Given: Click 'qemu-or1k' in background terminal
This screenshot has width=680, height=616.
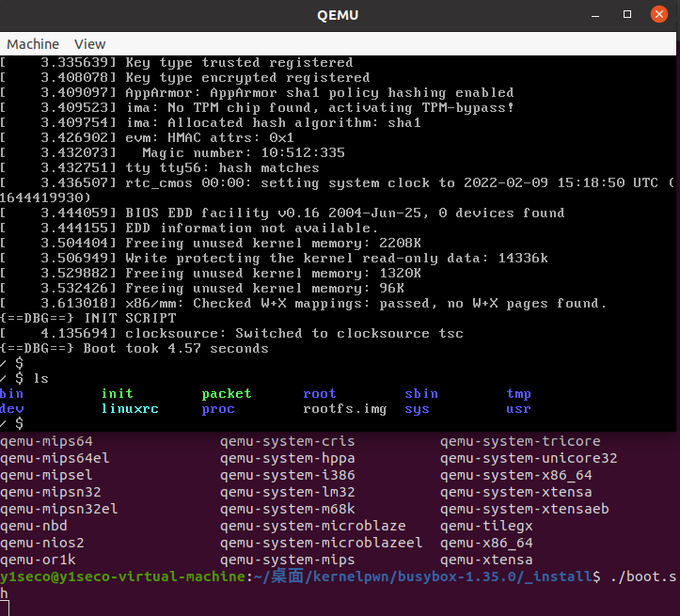Looking at the screenshot, I should [38, 560].
